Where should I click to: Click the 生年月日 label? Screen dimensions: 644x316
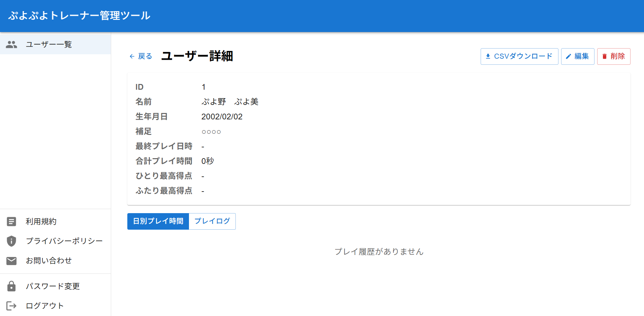[152, 117]
